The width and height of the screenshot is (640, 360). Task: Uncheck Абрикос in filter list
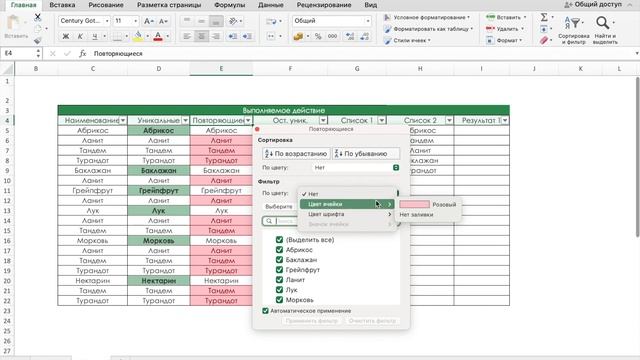pos(280,250)
